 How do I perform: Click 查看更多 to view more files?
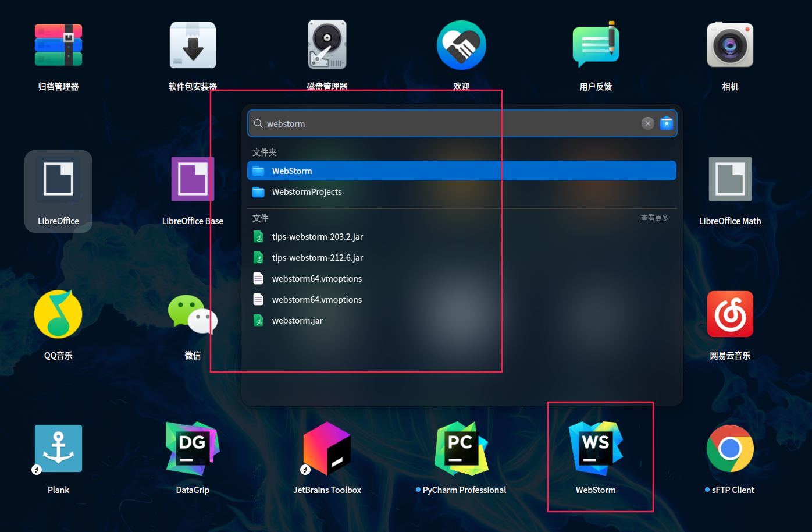[x=654, y=218]
